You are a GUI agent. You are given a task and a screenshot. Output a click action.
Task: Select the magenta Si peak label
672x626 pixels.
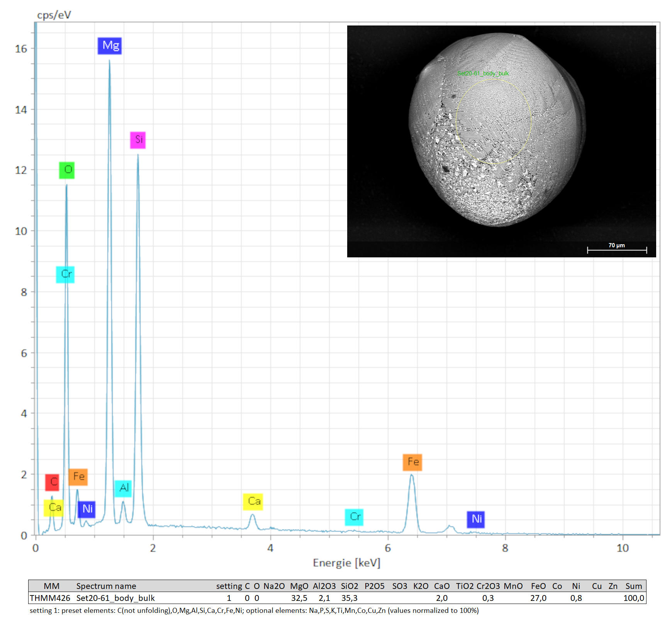[x=138, y=140]
